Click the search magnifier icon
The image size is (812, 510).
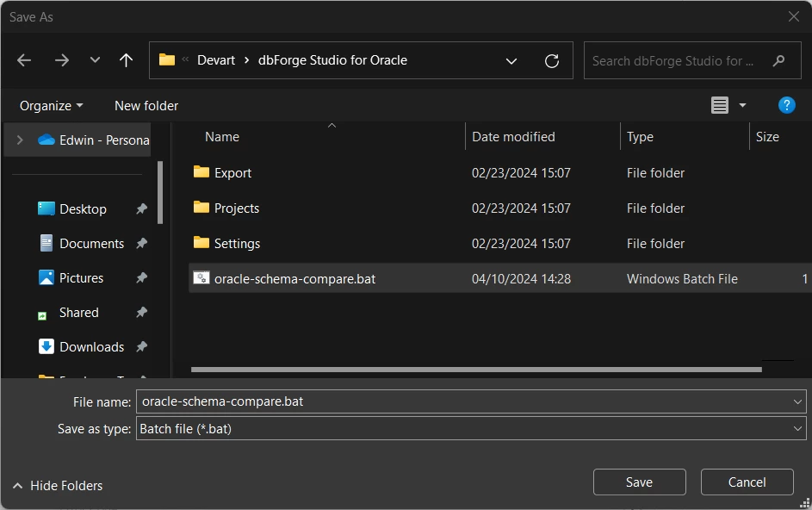[778, 61]
